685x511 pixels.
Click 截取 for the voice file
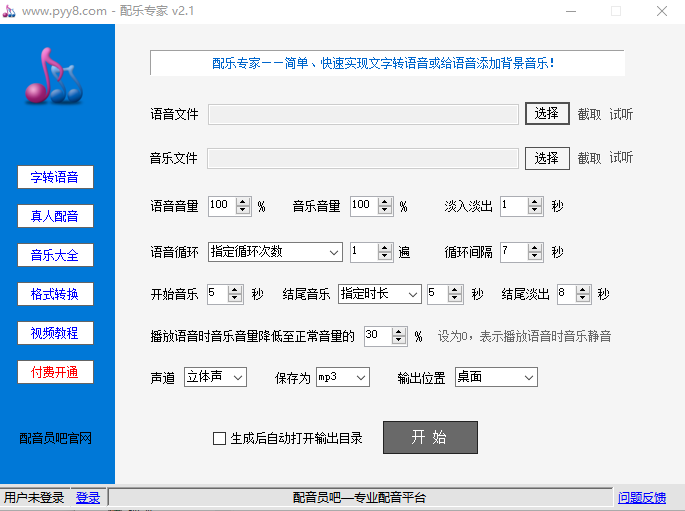click(589, 114)
